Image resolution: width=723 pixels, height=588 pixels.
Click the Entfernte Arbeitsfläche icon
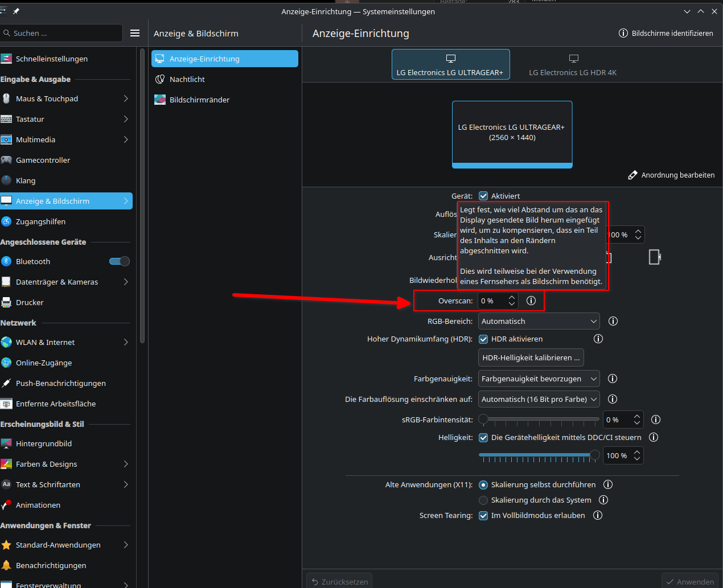pyautogui.click(x=6, y=404)
